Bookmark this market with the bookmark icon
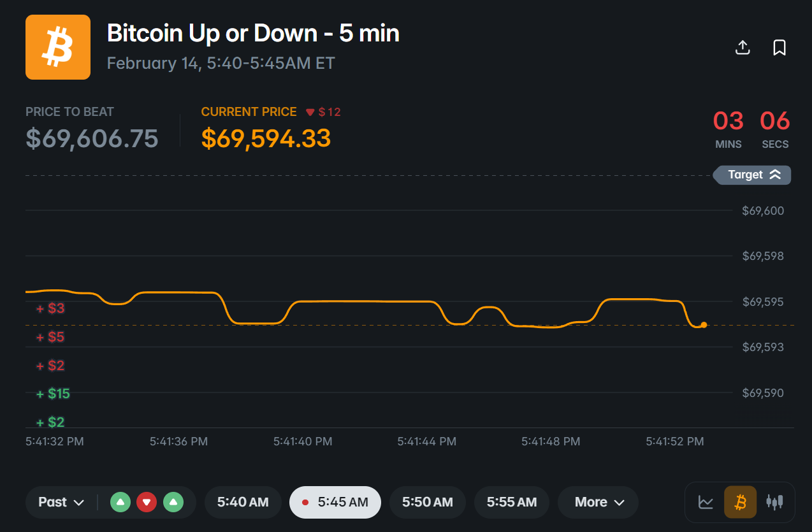 (x=779, y=47)
